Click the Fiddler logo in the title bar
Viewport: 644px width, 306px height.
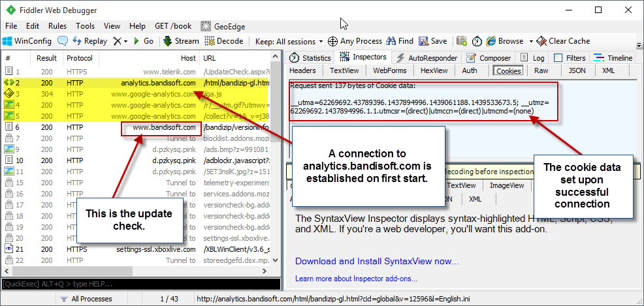(x=12, y=10)
